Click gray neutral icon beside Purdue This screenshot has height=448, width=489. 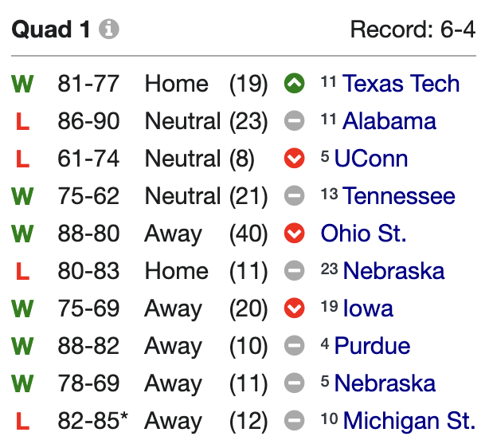coord(294,346)
